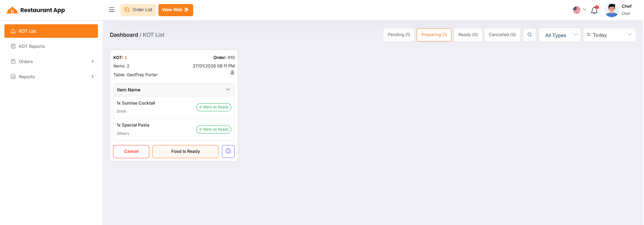Open the notification bell
The height and width of the screenshot is (225, 644).
(x=594, y=10)
